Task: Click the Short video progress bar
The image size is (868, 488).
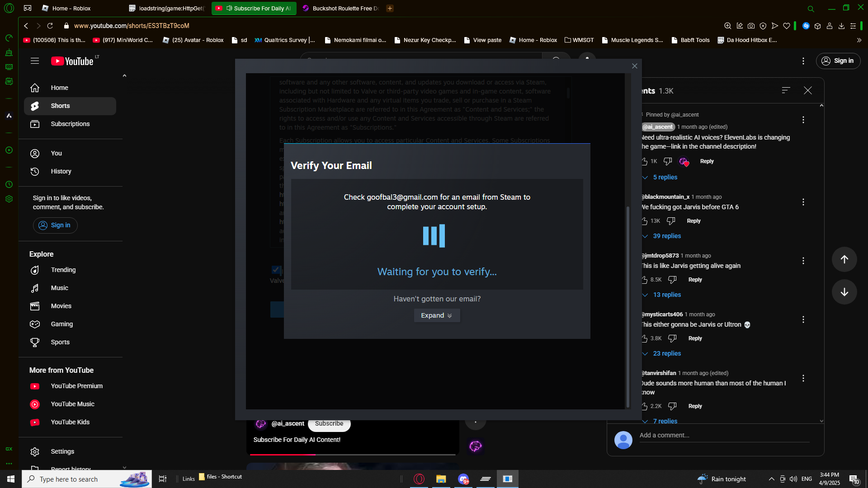Action: [x=353, y=454]
